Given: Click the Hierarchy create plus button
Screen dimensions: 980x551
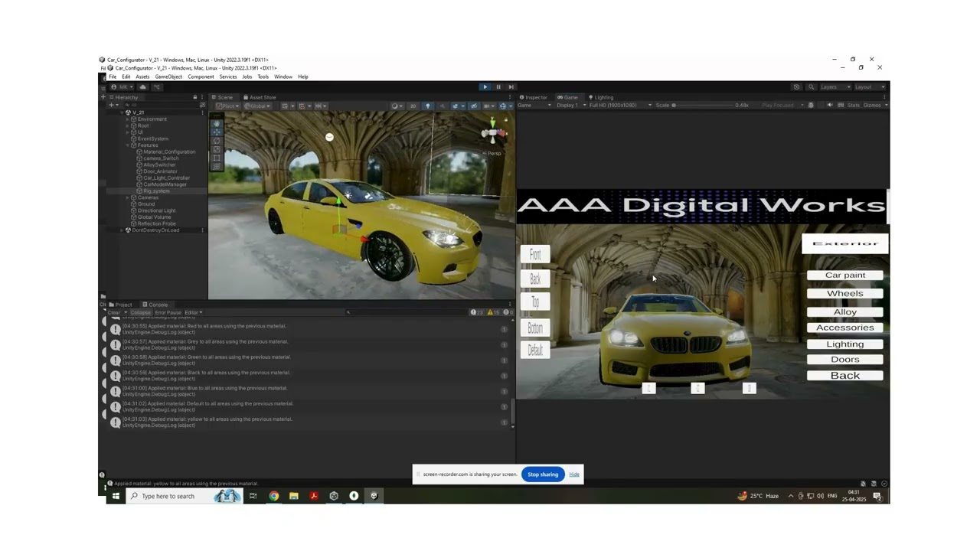Looking at the screenshot, I should point(112,105).
